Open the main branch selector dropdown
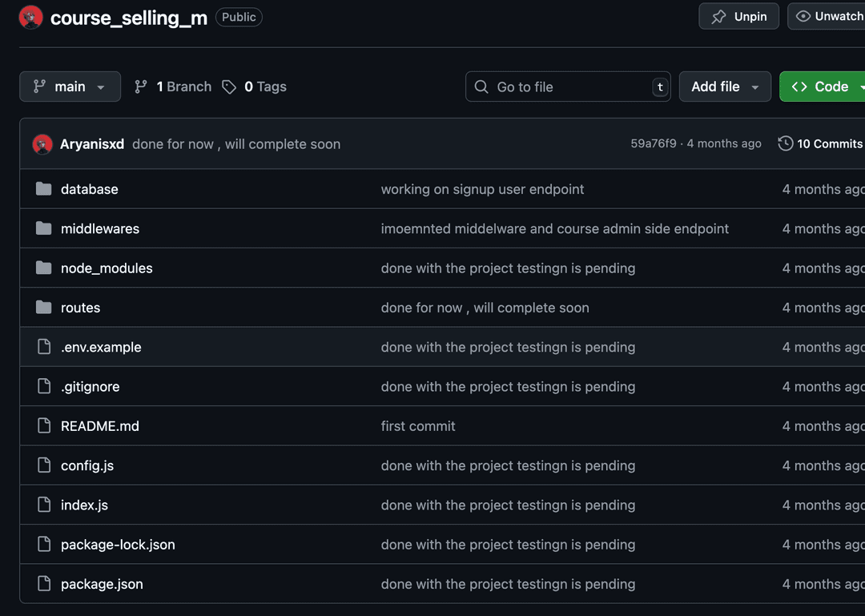This screenshot has width=865, height=616. (70, 86)
